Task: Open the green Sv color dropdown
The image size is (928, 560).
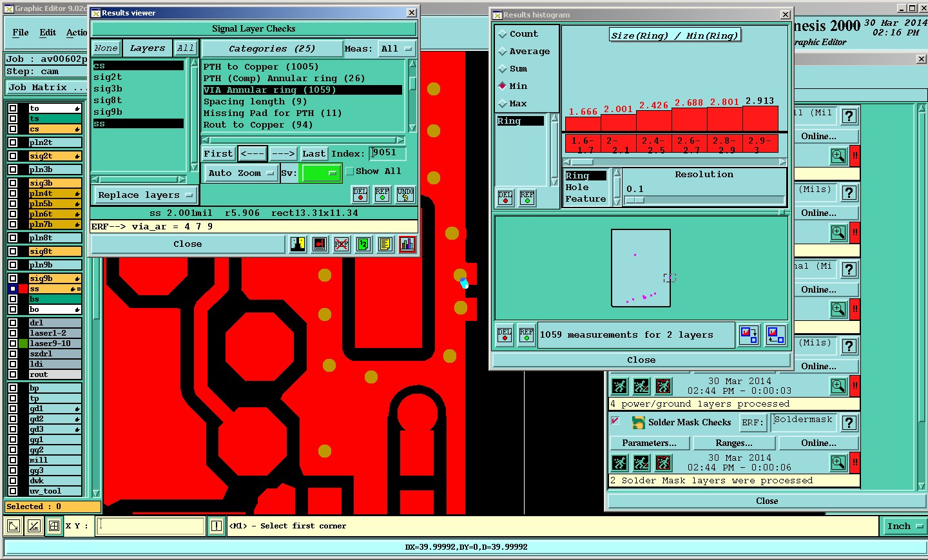Action: click(321, 173)
